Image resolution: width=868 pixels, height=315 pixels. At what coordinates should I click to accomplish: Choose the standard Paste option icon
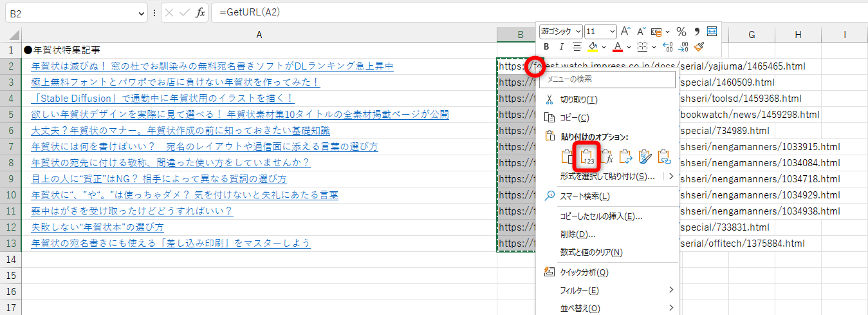tap(568, 157)
